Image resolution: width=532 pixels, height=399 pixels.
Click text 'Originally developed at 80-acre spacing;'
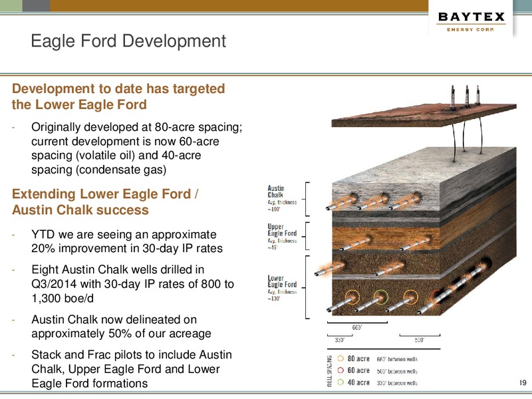coord(137,127)
